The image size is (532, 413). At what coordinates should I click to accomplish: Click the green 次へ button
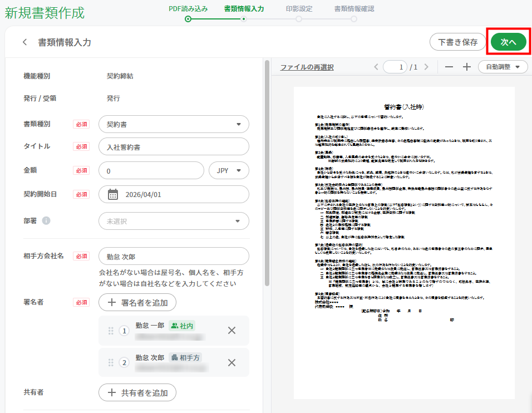pyautogui.click(x=508, y=42)
